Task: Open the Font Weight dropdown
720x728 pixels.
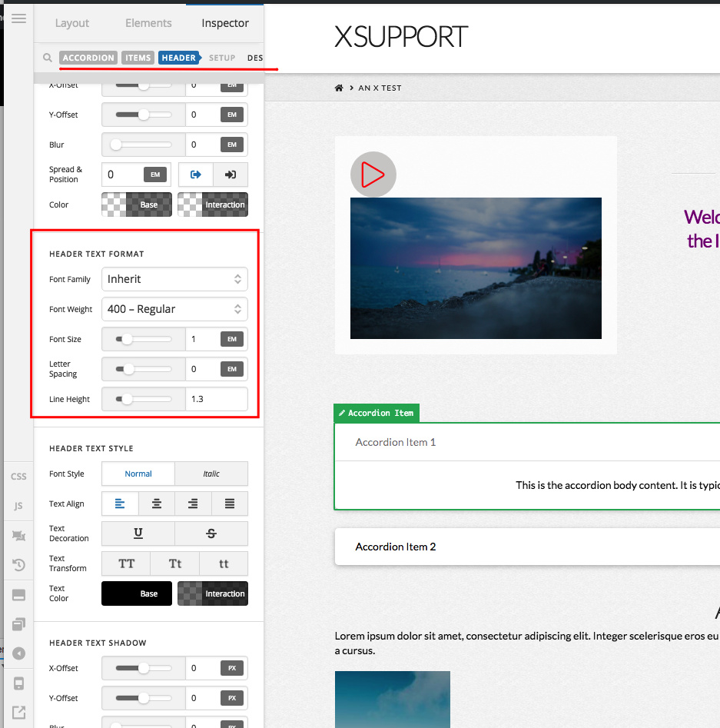Action: click(174, 309)
